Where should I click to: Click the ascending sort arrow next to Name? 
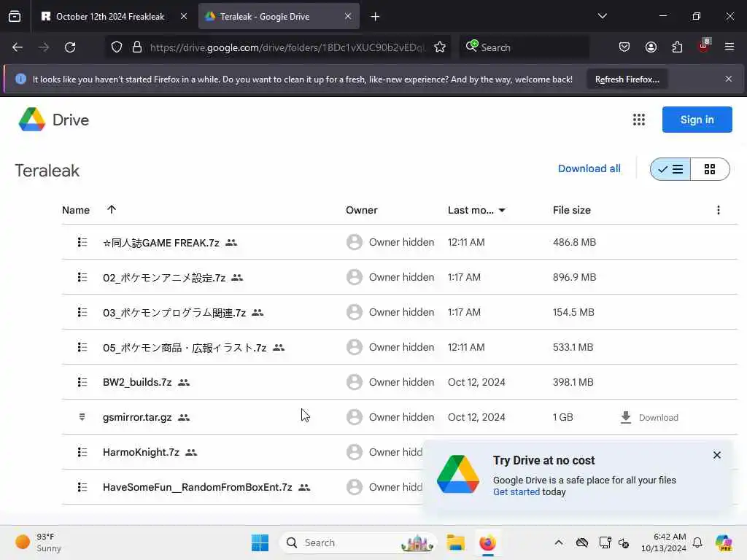point(112,209)
